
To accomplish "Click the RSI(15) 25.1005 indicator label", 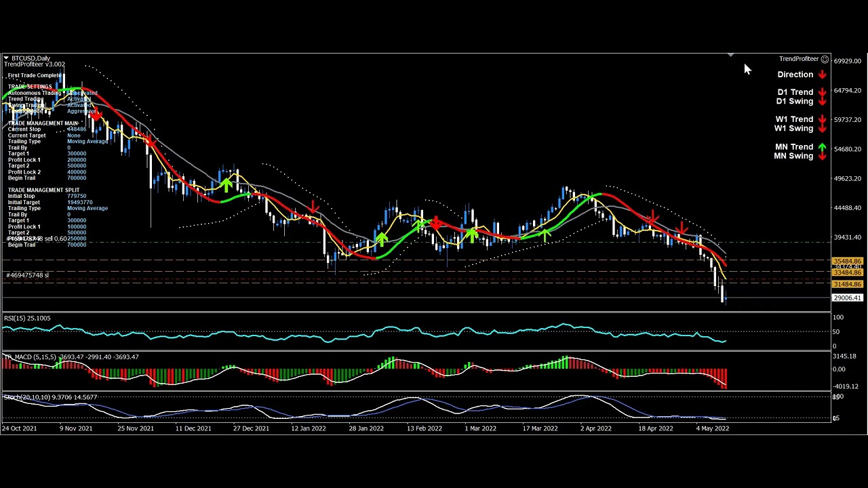I will coord(27,319).
